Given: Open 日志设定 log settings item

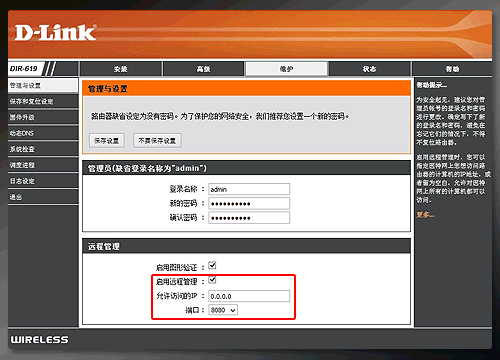Looking at the screenshot, I should pyautogui.click(x=43, y=181).
